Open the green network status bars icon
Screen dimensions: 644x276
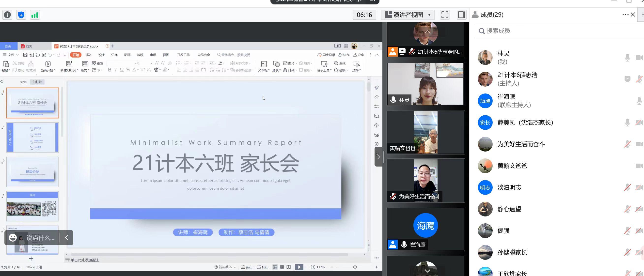pyautogui.click(x=35, y=15)
